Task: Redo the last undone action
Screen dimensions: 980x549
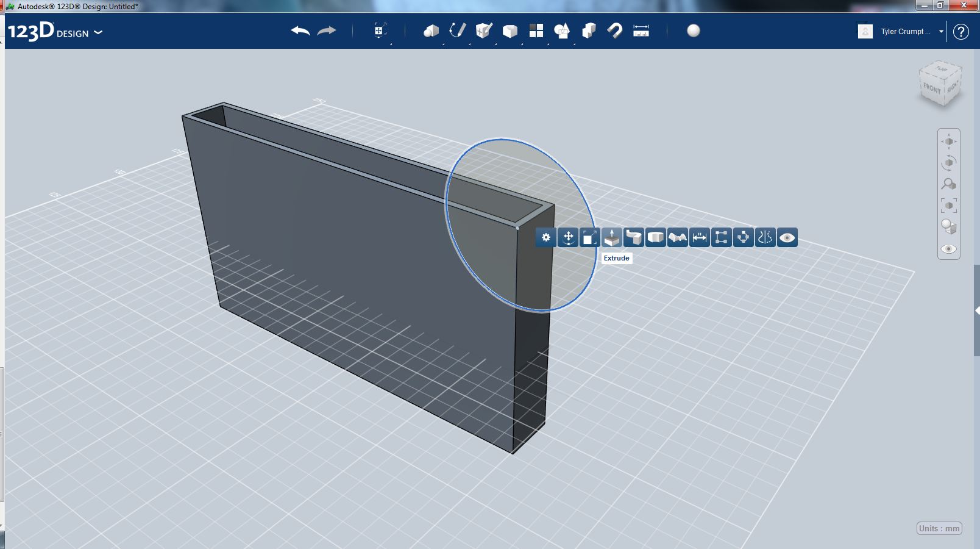Action: 327,30
